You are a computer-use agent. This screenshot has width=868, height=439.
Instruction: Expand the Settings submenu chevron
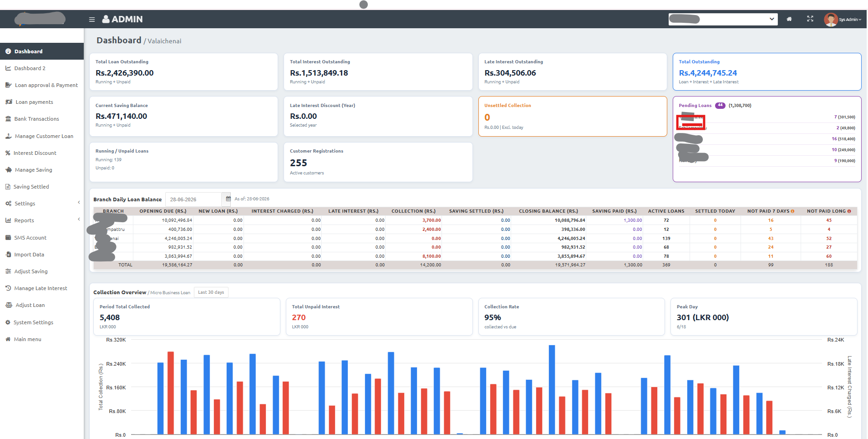tap(79, 203)
